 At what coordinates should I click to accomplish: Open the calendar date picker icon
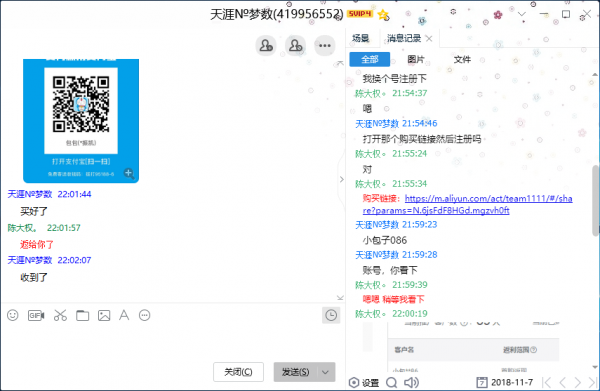tap(482, 382)
